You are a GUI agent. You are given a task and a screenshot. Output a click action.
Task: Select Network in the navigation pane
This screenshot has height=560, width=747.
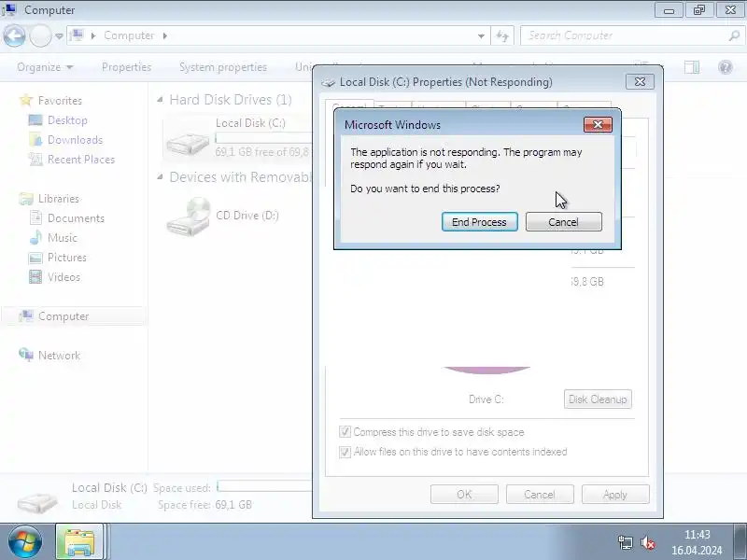59,356
